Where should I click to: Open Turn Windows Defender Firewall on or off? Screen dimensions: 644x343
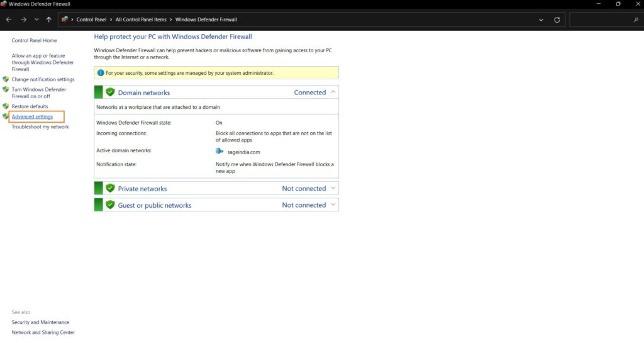tap(38, 93)
